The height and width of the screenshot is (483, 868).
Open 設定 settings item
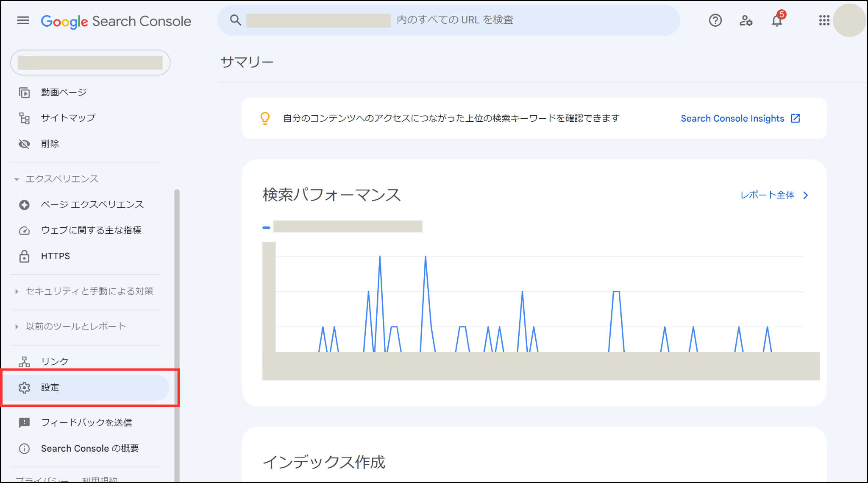tap(86, 388)
